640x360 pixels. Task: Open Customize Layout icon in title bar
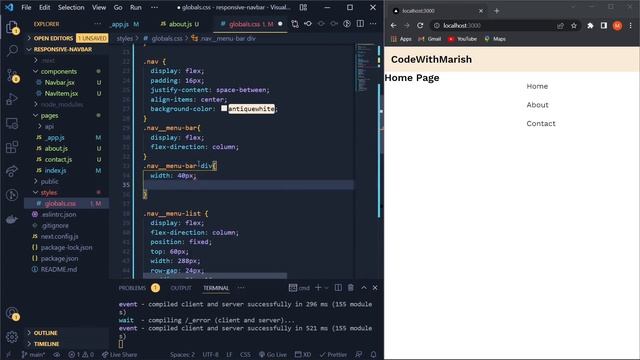(x=303, y=7)
